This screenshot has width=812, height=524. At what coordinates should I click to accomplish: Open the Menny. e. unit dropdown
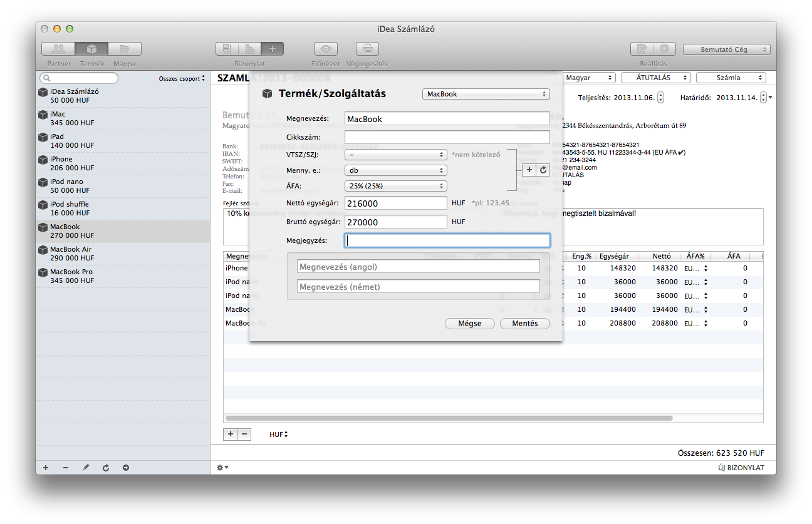coord(395,170)
